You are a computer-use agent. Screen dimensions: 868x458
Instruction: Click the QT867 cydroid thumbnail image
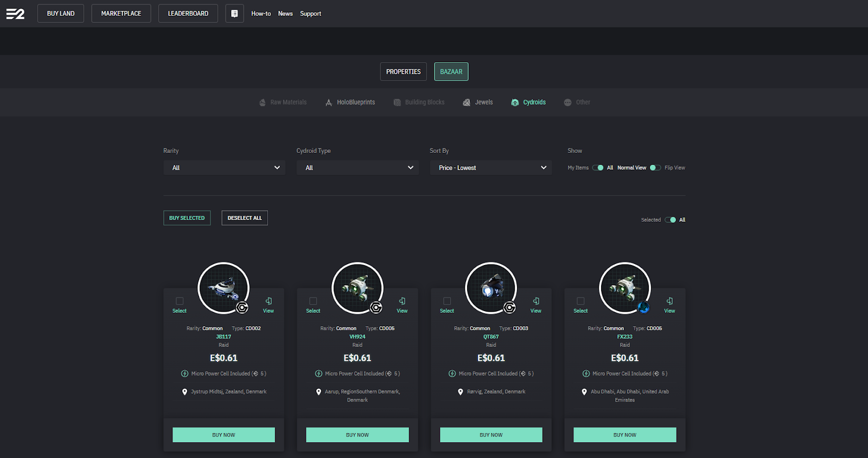[x=491, y=288]
